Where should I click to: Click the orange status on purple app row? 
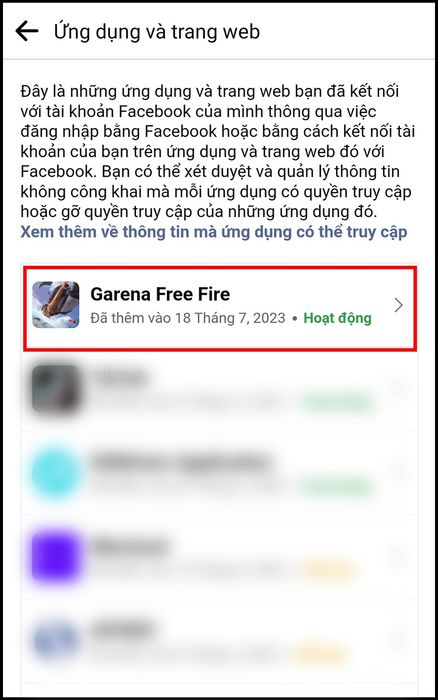click(x=327, y=571)
